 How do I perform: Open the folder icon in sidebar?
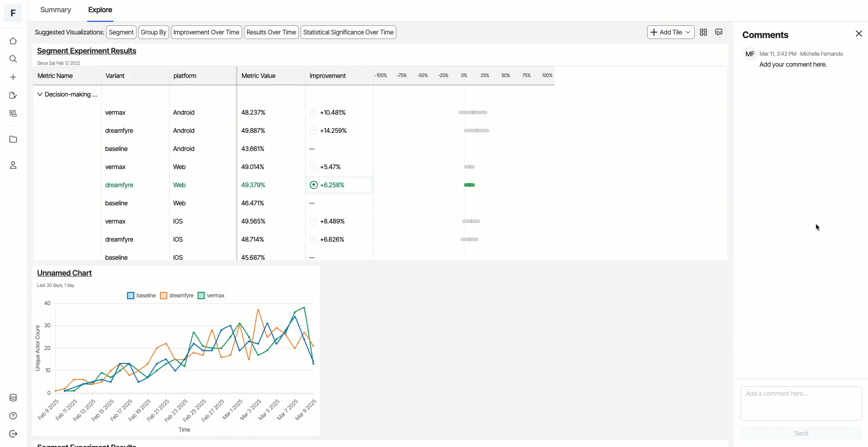pos(13,139)
